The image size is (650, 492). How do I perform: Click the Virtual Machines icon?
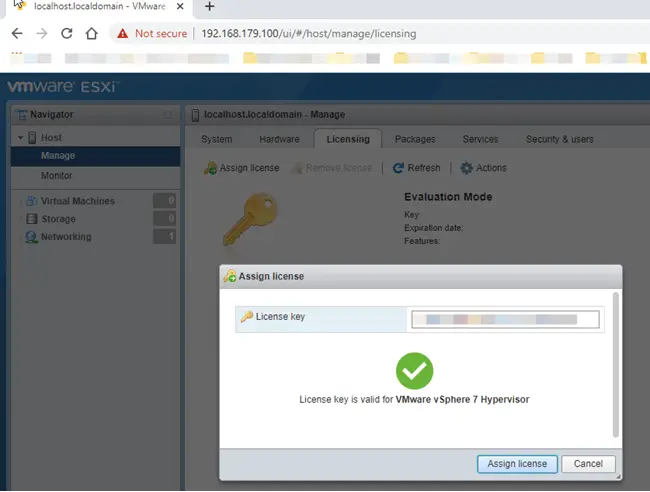pyautogui.click(x=32, y=201)
